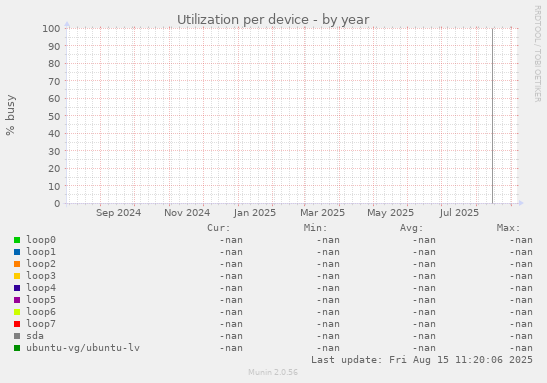Select the loop1 legend label
This screenshot has width=547, height=383.
pos(41,252)
